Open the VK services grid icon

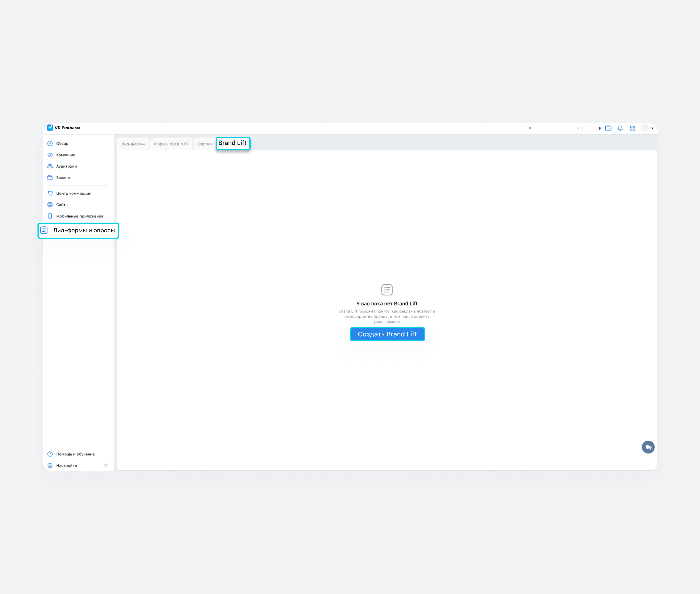(632, 128)
